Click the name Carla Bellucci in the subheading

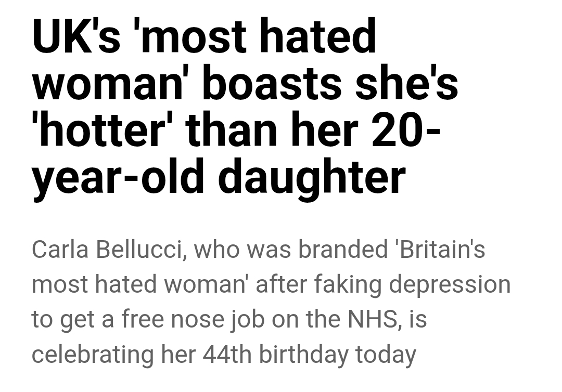(x=107, y=250)
